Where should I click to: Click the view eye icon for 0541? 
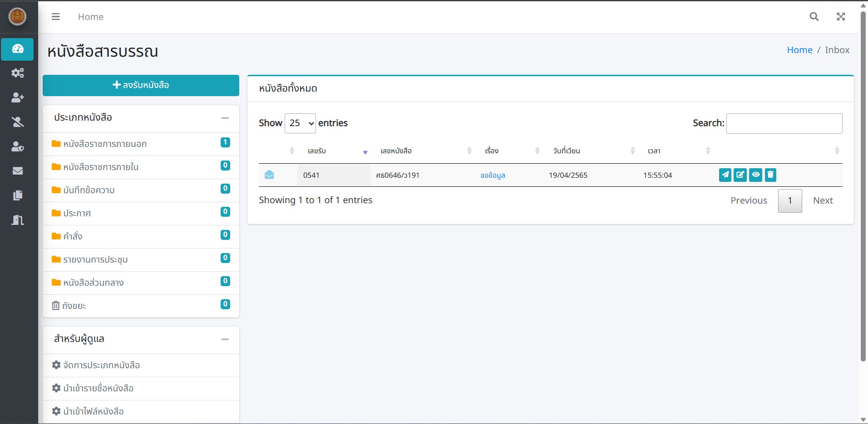755,175
